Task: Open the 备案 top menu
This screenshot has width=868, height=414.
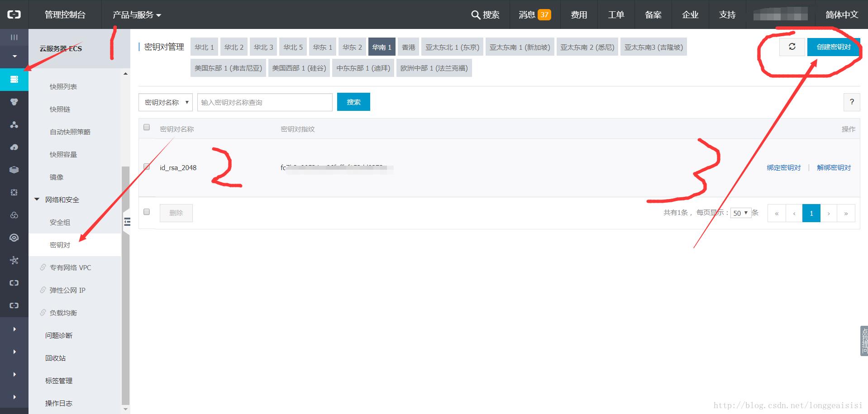Action: 653,15
